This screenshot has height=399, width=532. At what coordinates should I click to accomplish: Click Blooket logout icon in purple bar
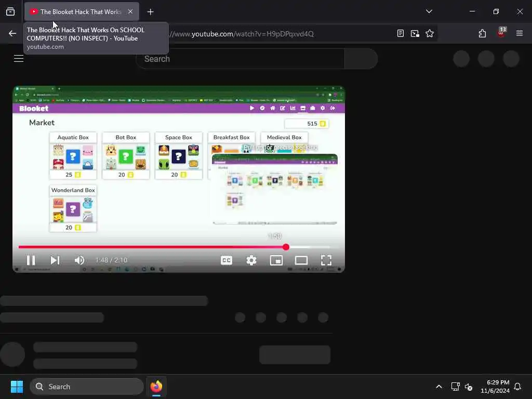click(333, 108)
